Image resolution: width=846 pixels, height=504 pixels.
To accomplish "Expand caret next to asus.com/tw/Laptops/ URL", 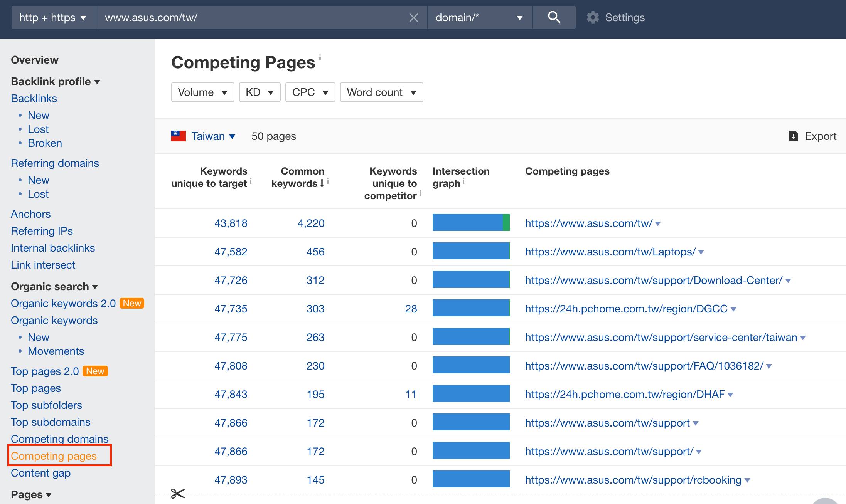I will pyautogui.click(x=701, y=252).
